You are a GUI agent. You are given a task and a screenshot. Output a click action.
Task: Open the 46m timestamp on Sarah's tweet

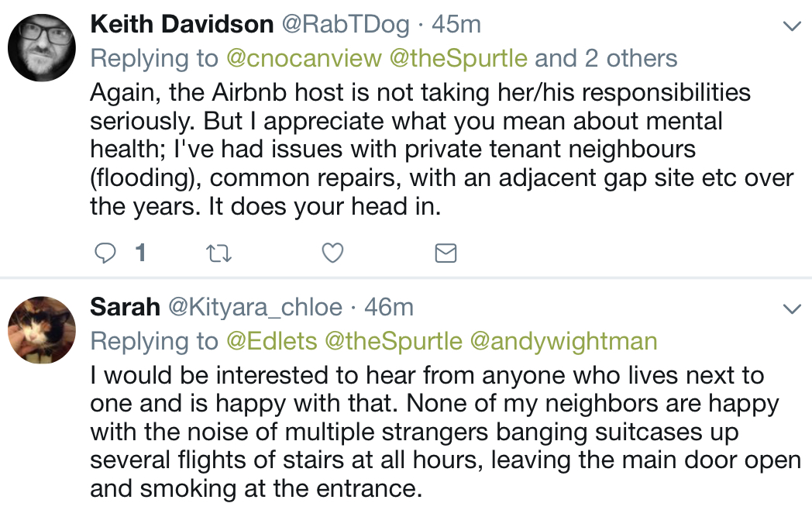pyautogui.click(x=389, y=308)
